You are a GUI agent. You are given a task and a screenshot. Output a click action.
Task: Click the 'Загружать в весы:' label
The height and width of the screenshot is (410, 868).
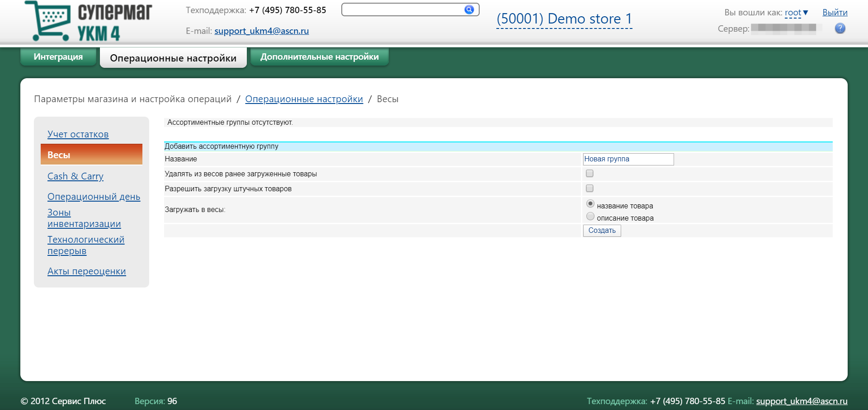click(195, 210)
